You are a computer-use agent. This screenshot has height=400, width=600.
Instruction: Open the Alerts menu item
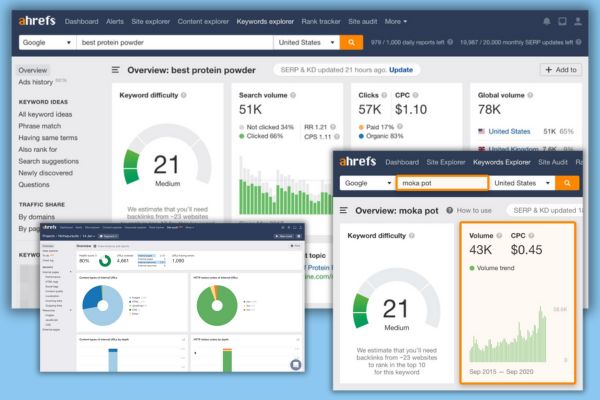115,21
